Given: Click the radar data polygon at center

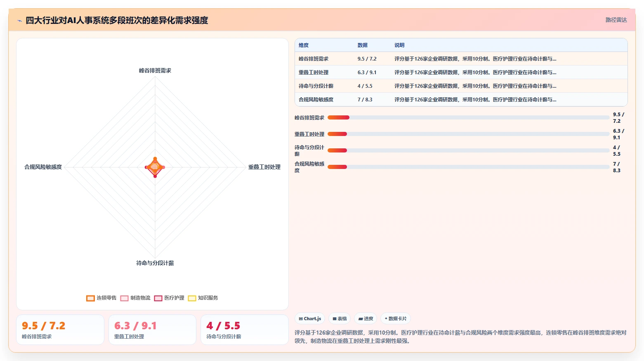Looking at the screenshot, I should [155, 167].
